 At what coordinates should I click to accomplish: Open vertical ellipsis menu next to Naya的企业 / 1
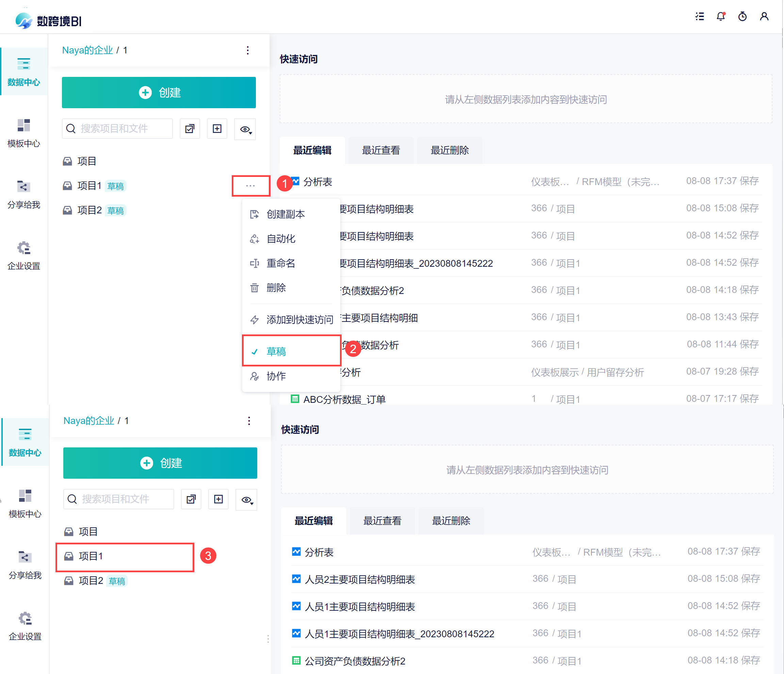[x=247, y=50]
